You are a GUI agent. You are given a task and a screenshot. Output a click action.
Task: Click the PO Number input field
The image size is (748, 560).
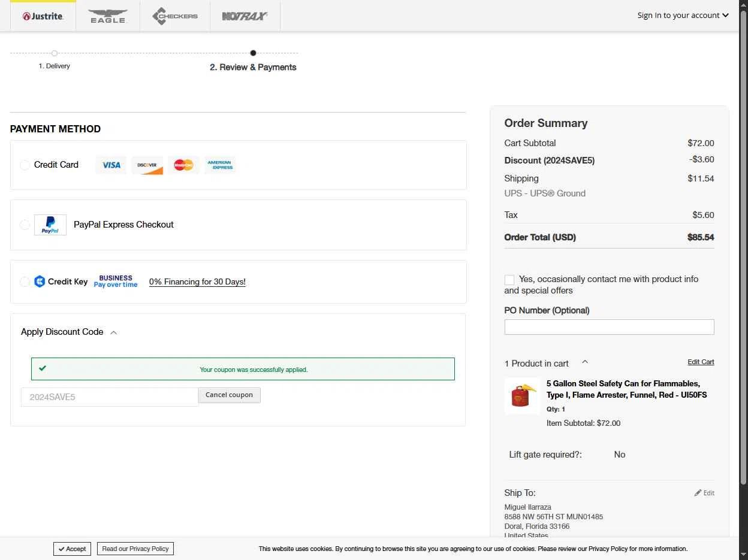609,327
